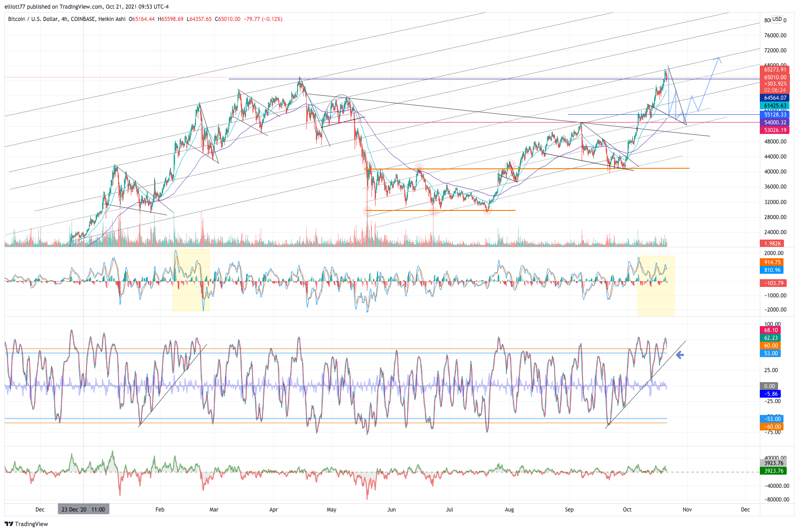
Task: Click the Sep label on time axis
Action: point(569,510)
